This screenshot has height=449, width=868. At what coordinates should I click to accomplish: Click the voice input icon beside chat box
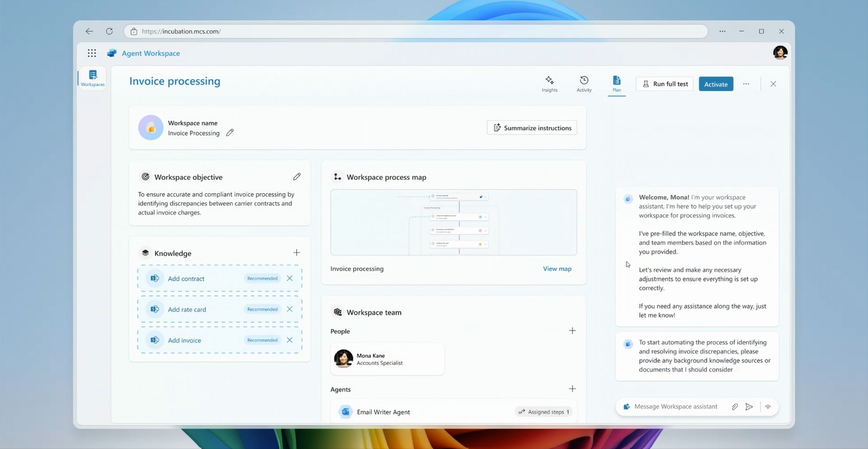point(768,407)
